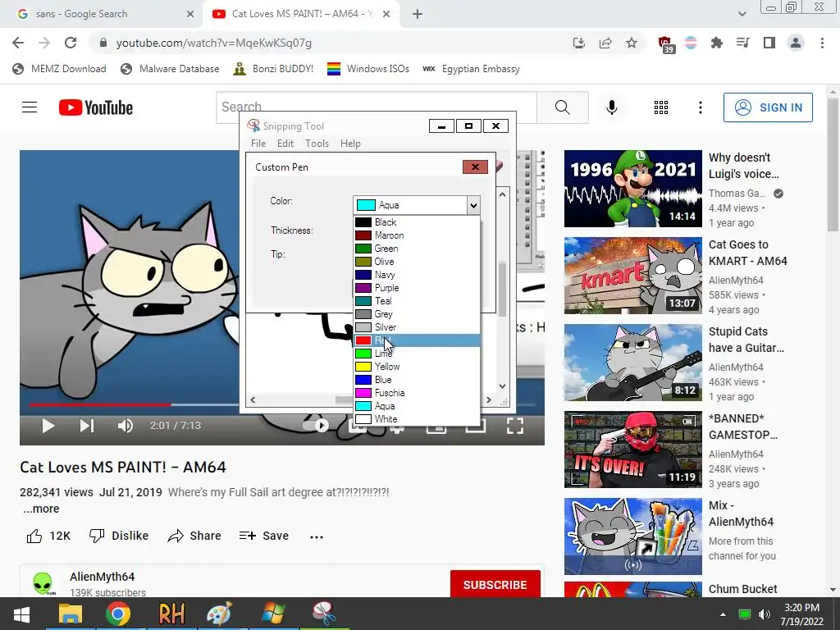Open Chrome tab search chevron

pyautogui.click(x=742, y=14)
